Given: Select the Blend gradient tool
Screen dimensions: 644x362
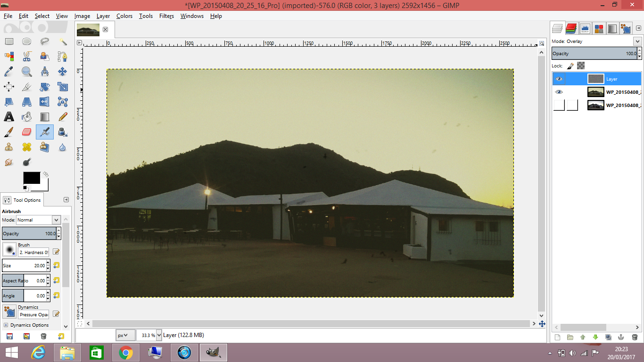Looking at the screenshot, I should click(45, 117).
